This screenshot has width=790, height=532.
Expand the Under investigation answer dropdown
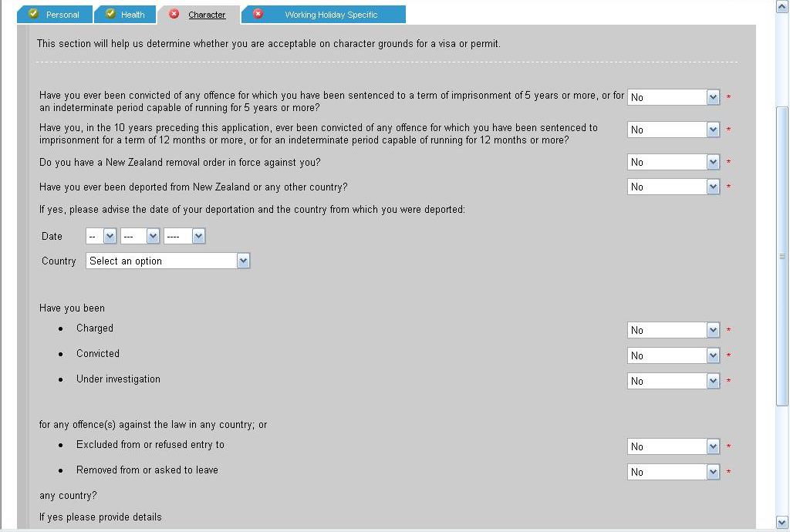(674, 381)
